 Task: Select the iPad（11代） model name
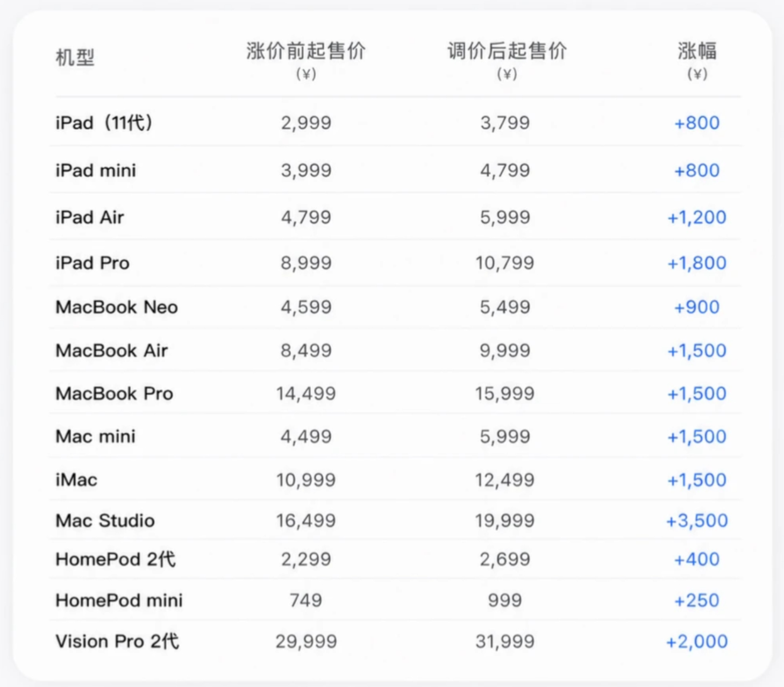(104, 123)
